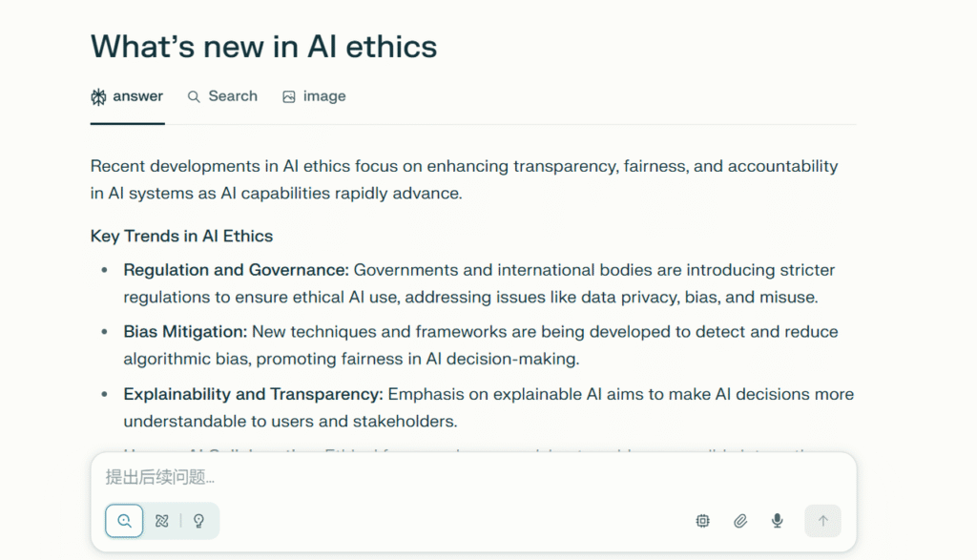Click the "Recent developments" intro paragraph
The width and height of the screenshot is (977, 560).
pyautogui.click(x=464, y=179)
